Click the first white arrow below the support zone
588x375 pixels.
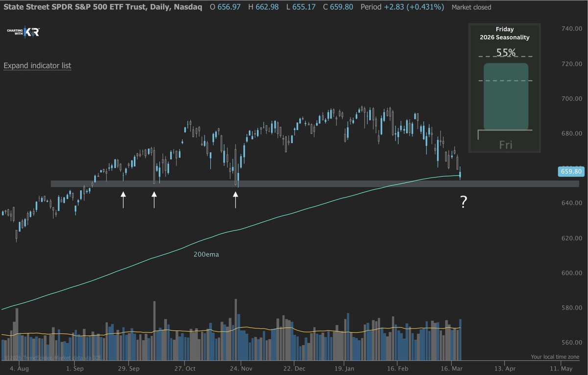coord(122,198)
